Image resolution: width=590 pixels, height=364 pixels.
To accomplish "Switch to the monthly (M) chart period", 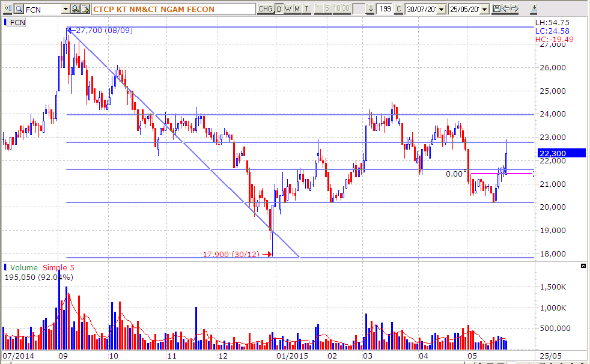I will coord(297,8).
